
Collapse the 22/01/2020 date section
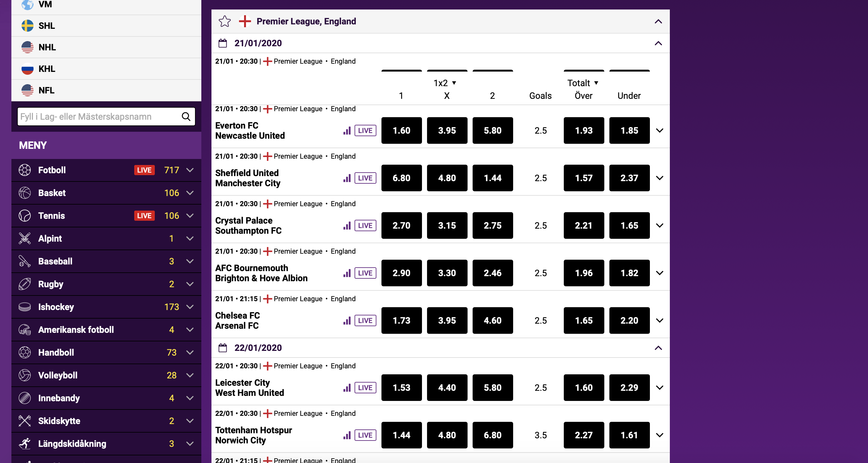(658, 348)
